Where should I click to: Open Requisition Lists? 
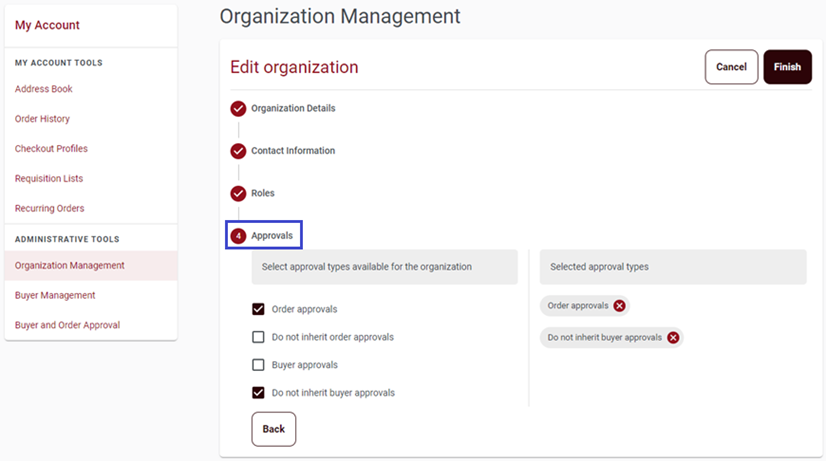tap(49, 179)
